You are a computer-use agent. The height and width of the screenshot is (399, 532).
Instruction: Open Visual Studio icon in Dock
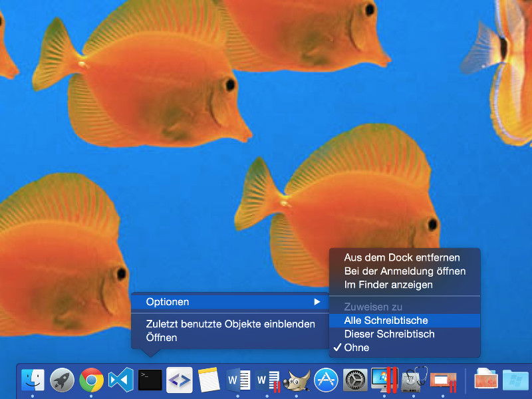[121, 380]
